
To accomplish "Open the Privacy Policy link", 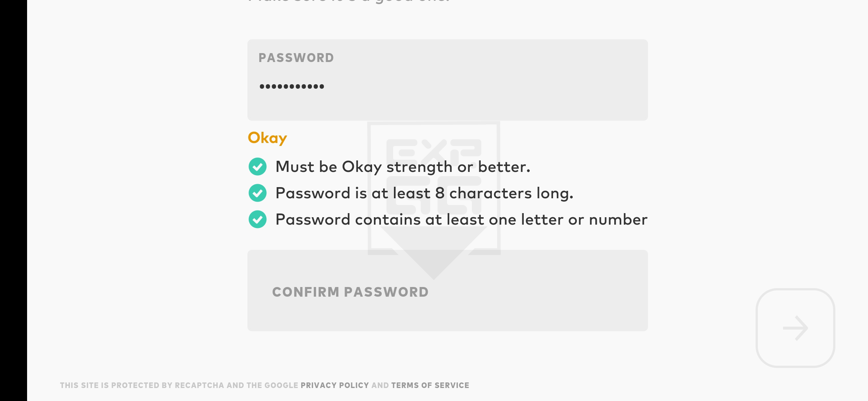I will pyautogui.click(x=335, y=385).
